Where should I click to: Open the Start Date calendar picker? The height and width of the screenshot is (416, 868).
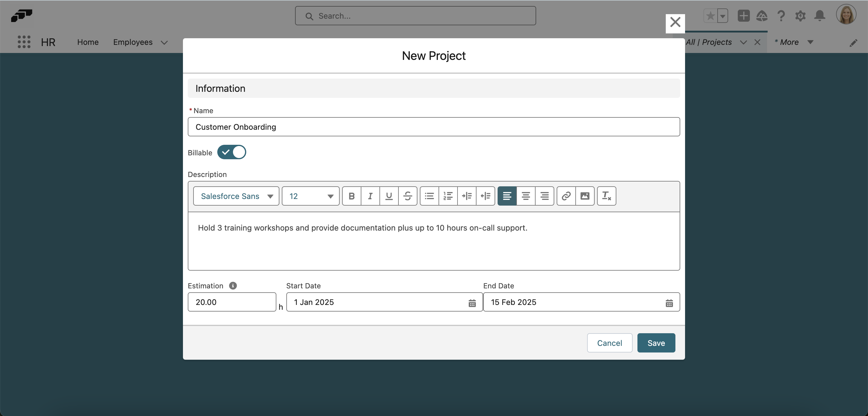click(x=472, y=303)
